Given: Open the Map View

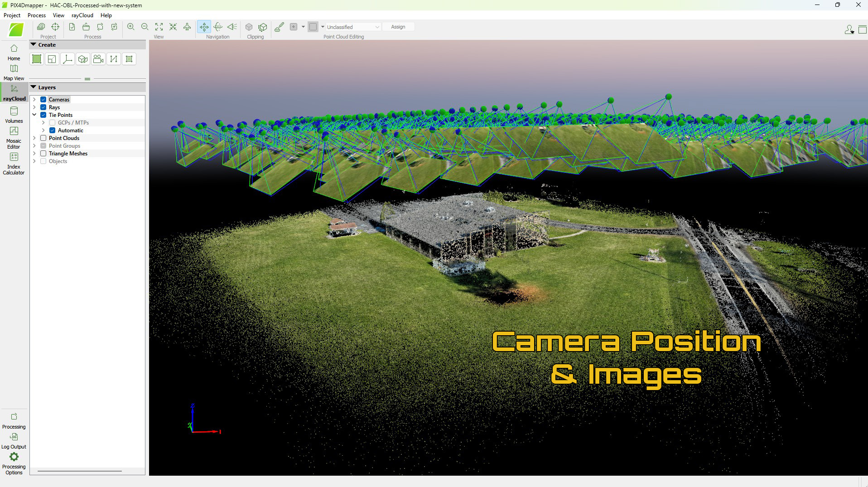Looking at the screenshot, I should 14,72.
